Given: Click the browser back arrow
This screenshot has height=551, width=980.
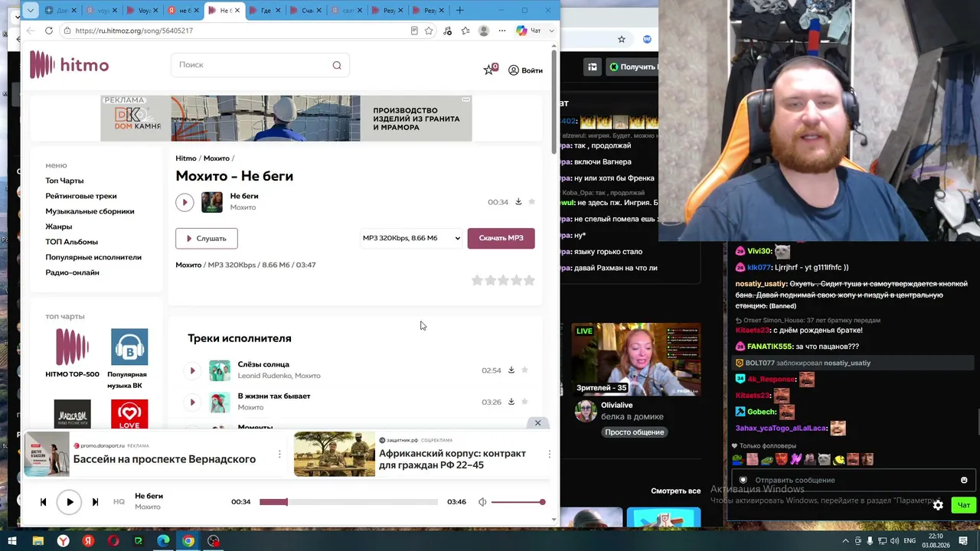Looking at the screenshot, I should click(x=30, y=31).
